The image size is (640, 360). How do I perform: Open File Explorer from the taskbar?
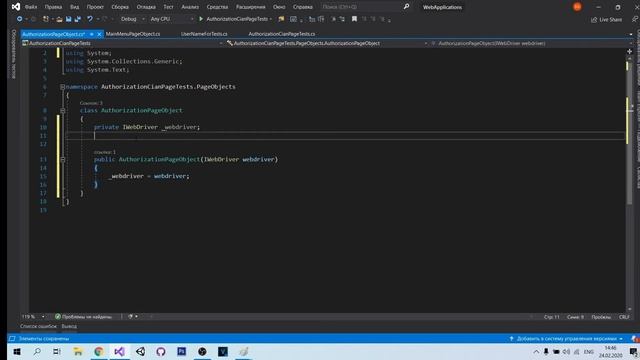(78, 351)
